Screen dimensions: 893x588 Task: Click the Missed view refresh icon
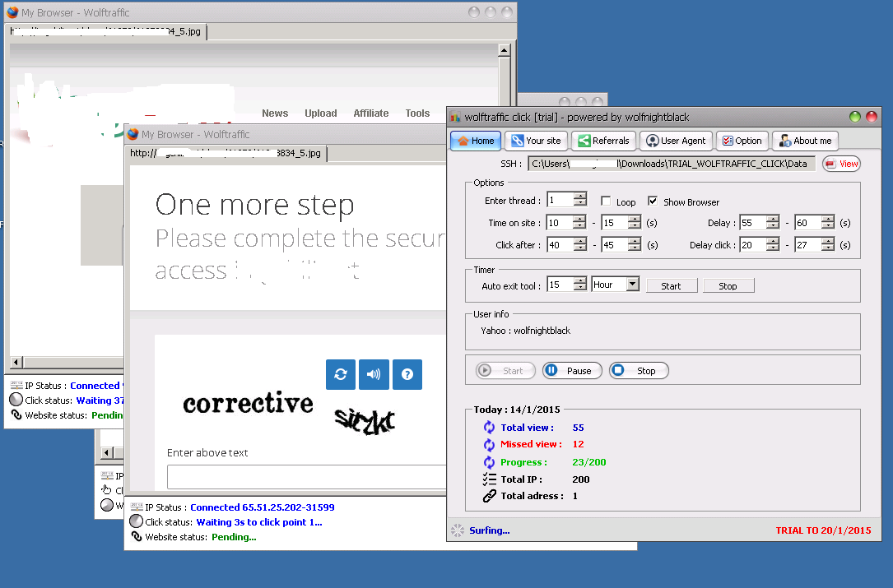(x=489, y=445)
